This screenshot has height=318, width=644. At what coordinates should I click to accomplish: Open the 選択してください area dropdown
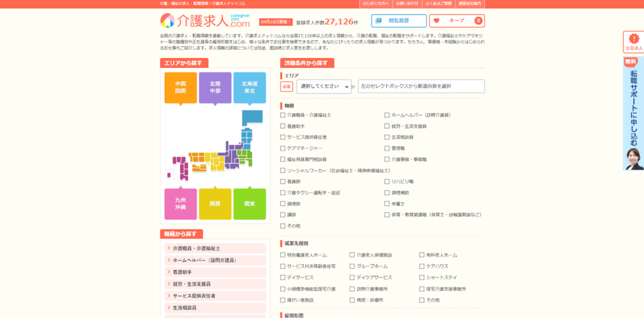click(324, 86)
